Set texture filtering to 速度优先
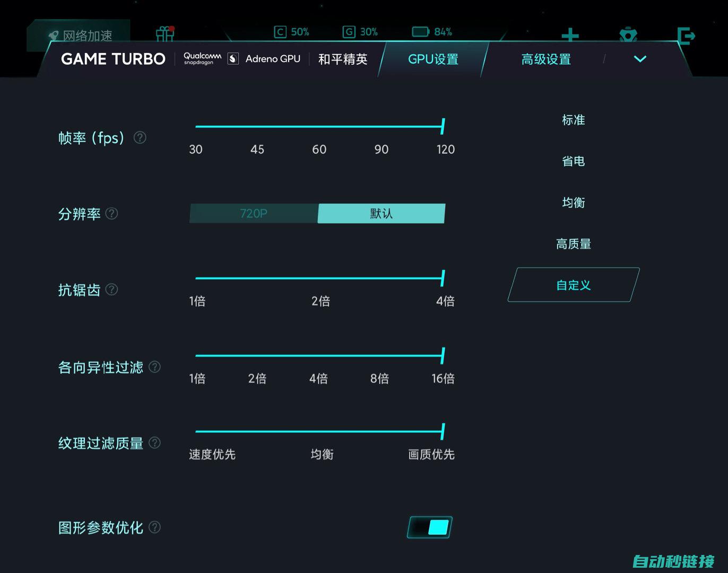The image size is (728, 573). click(x=212, y=455)
